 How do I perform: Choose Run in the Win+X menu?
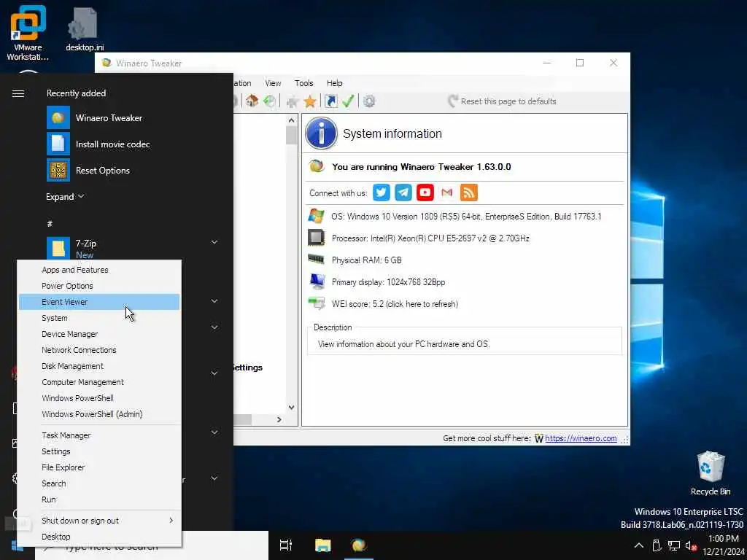point(99,499)
